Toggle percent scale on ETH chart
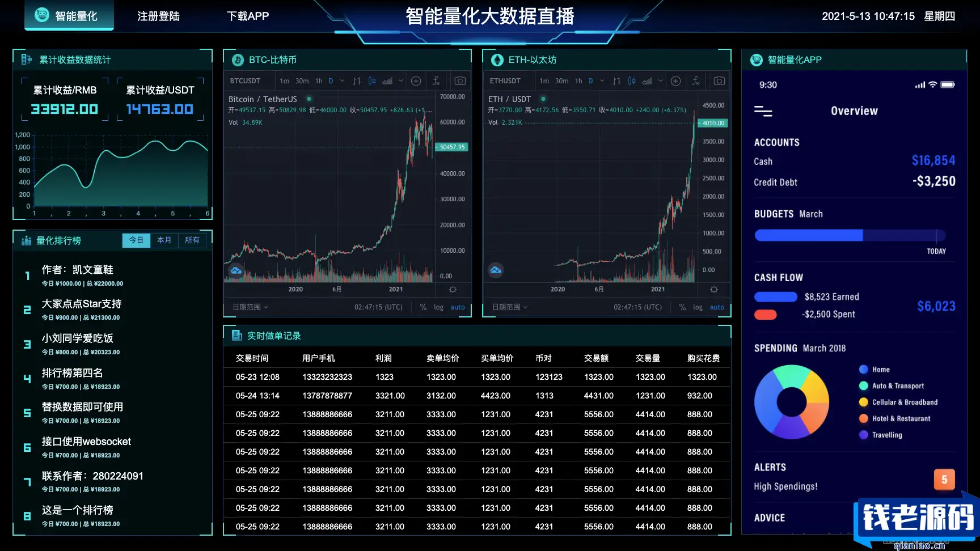The height and width of the screenshot is (551, 980). (682, 307)
